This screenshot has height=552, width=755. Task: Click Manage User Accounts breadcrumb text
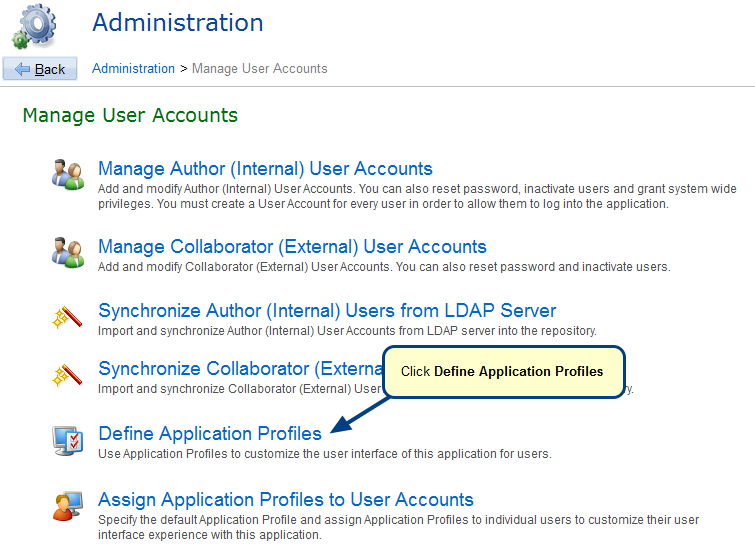tap(259, 69)
